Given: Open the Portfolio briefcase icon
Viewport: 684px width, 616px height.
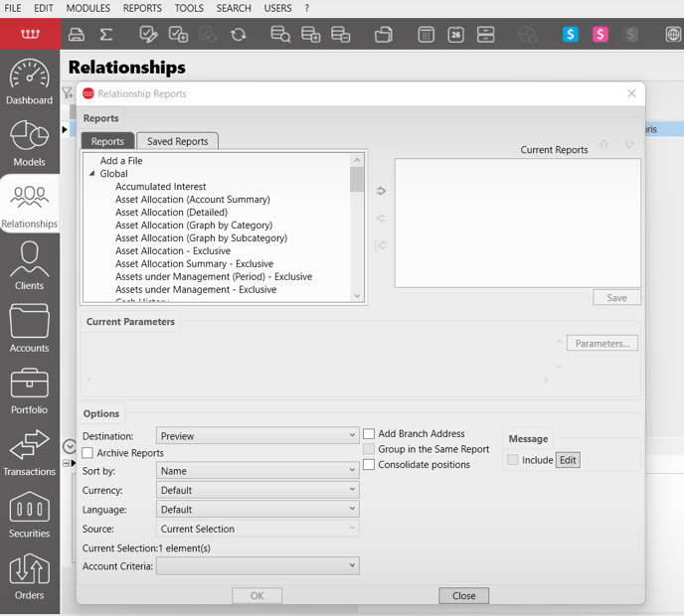Looking at the screenshot, I should point(29,390).
